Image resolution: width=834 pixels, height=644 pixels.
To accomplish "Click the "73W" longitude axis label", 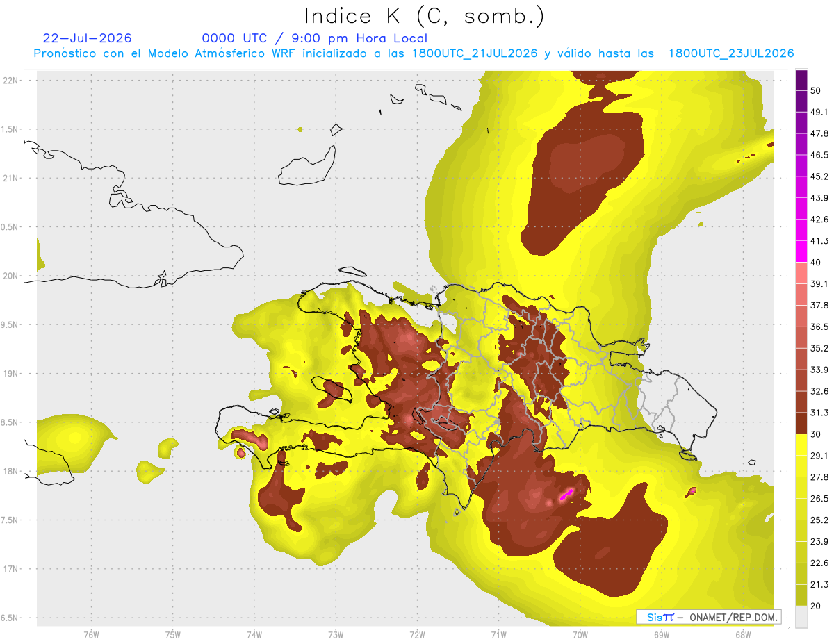I will tap(336, 634).
